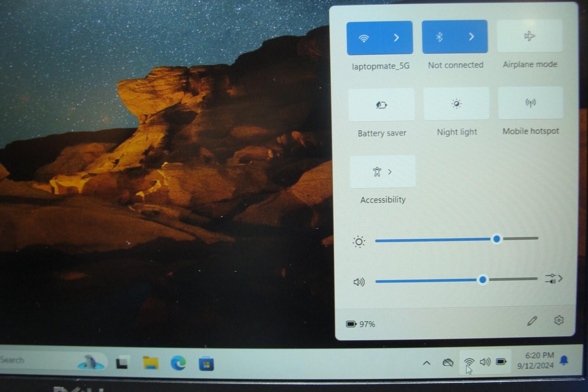Image resolution: width=588 pixels, height=392 pixels.
Task: Enable Airplane mode tile
Action: pyautogui.click(x=530, y=36)
